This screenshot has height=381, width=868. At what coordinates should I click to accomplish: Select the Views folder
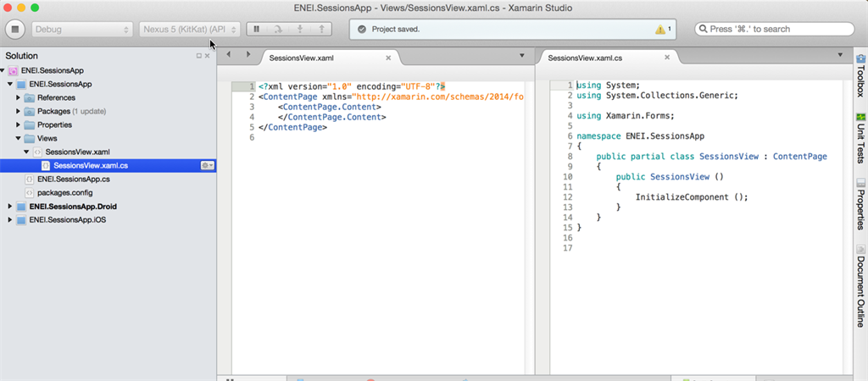tap(47, 138)
